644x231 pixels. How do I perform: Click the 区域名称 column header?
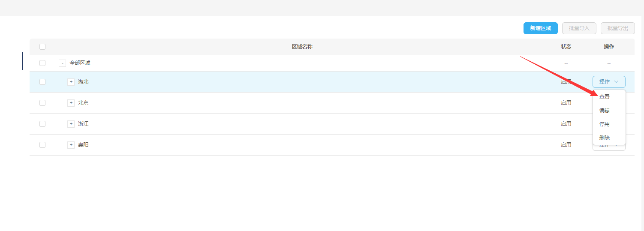[302, 47]
